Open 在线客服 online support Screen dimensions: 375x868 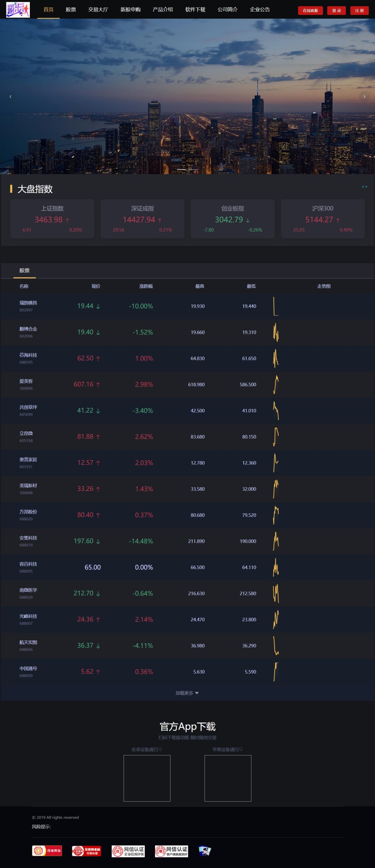[x=310, y=11]
